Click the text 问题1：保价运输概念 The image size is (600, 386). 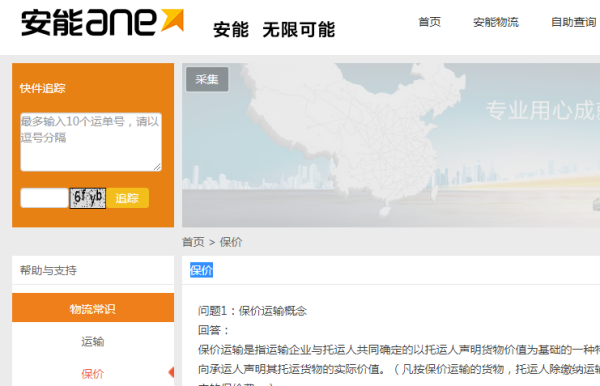click(x=253, y=311)
